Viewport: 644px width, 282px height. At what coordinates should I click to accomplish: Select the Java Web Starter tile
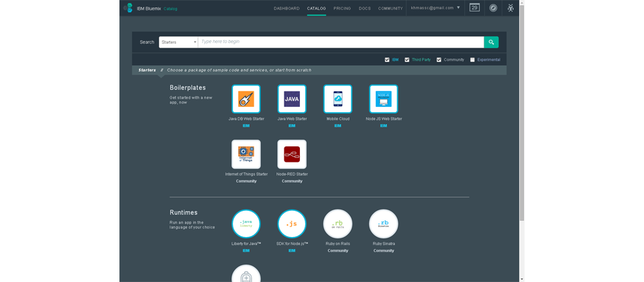[x=292, y=99]
